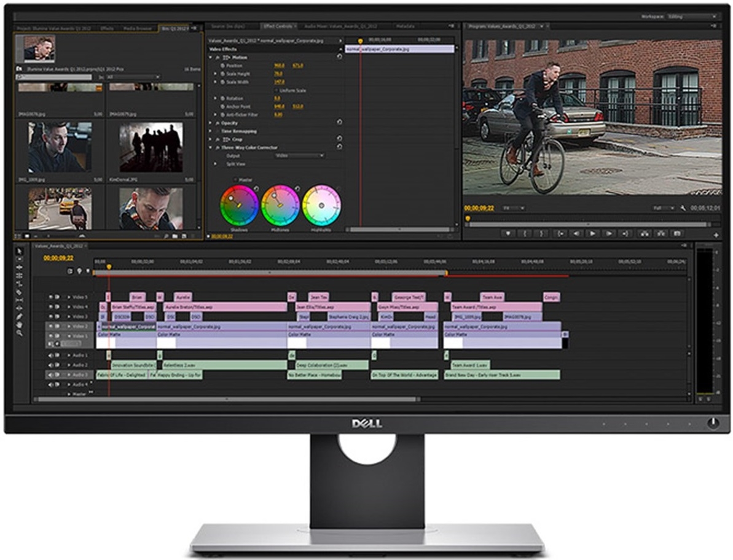Play the program monitor video
This screenshot has height=560, width=733.
(592, 233)
